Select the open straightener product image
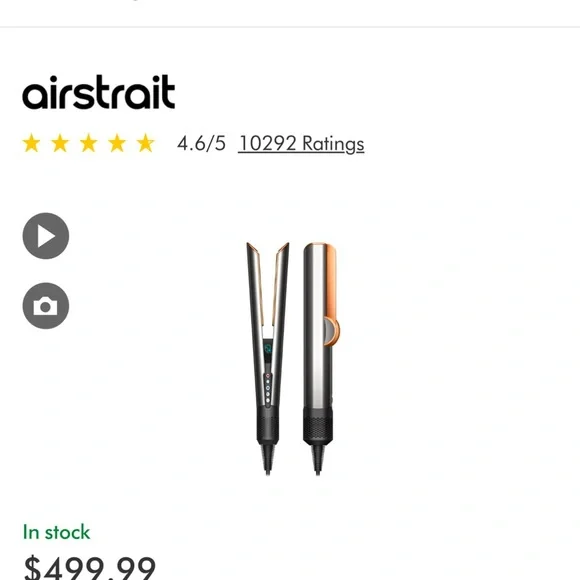Screen dimensions: 580x580 (x=268, y=358)
